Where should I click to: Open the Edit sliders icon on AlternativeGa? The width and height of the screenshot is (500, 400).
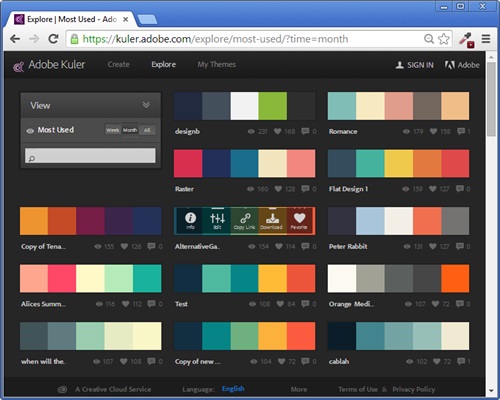tap(217, 221)
